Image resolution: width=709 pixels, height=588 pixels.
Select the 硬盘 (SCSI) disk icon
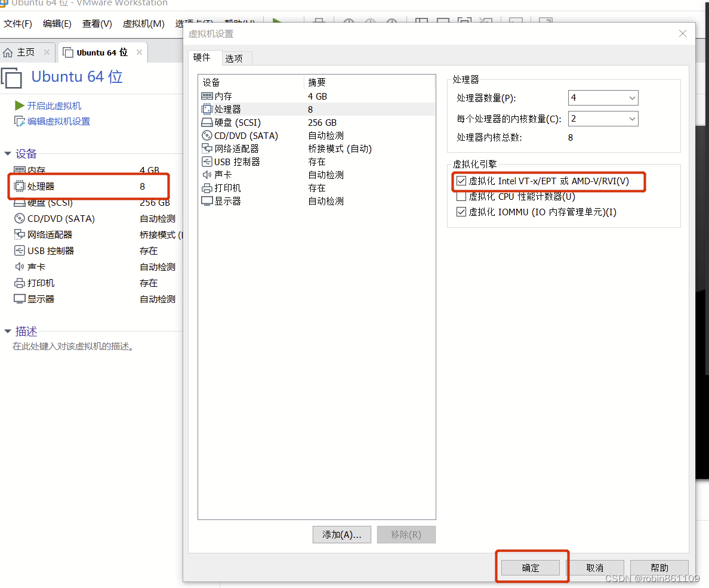point(206,122)
